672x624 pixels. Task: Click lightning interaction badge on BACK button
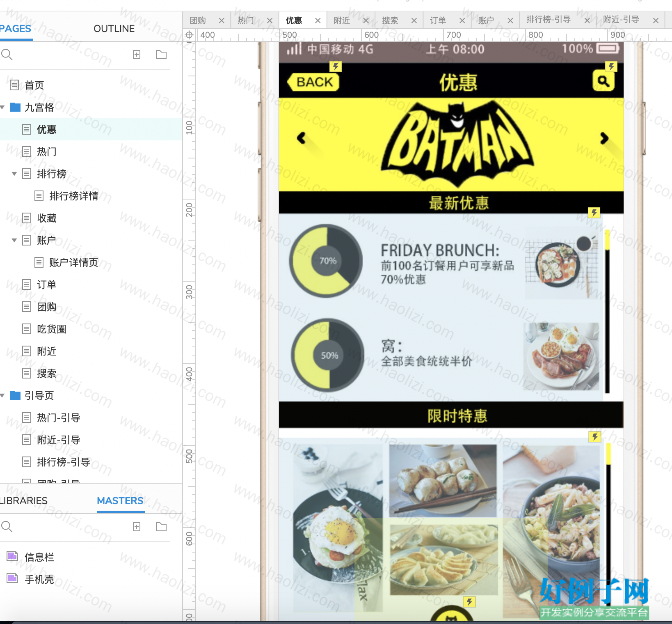coord(336,67)
